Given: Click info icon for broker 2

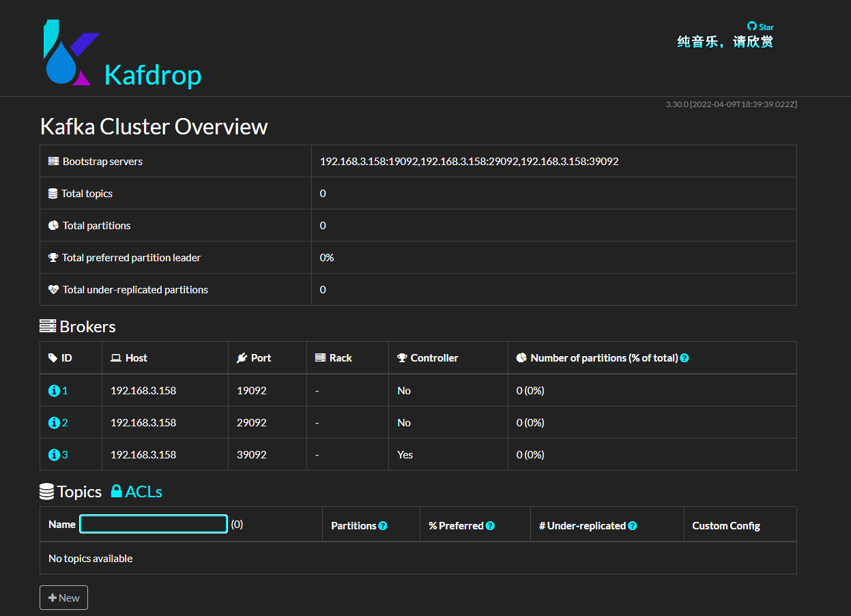Looking at the screenshot, I should pos(54,423).
